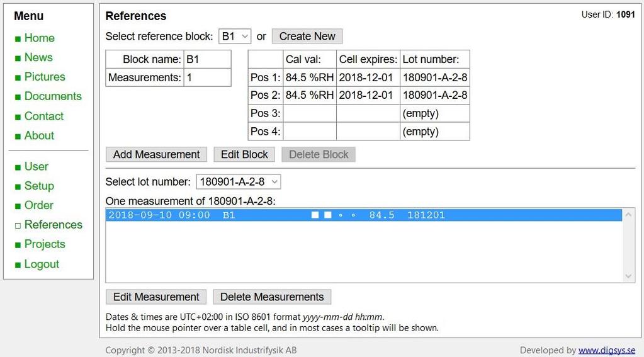Click Pos 1 lot number 180901-A-2-8
This screenshot has height=357, width=644.
[435, 77]
